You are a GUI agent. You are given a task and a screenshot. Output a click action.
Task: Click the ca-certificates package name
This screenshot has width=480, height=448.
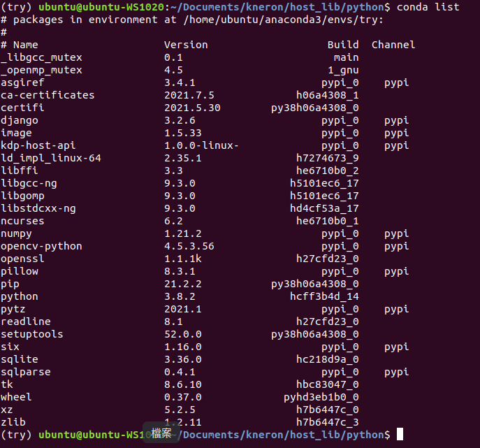pyautogui.click(x=48, y=95)
